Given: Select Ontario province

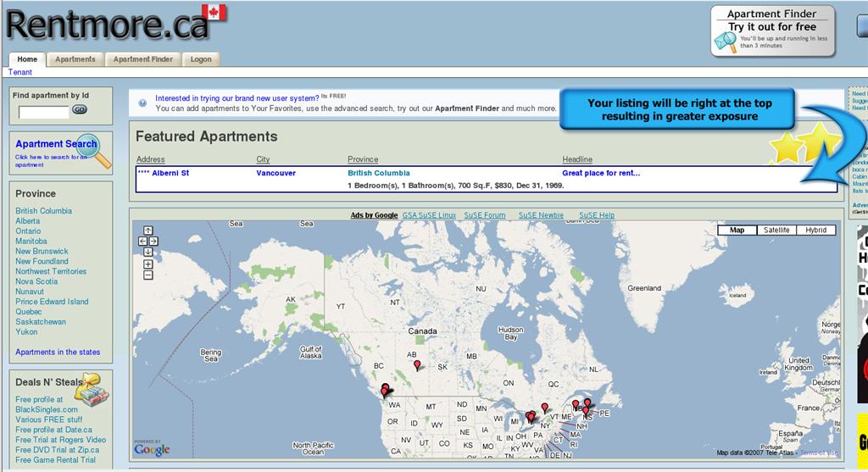Looking at the screenshot, I should click(28, 230).
